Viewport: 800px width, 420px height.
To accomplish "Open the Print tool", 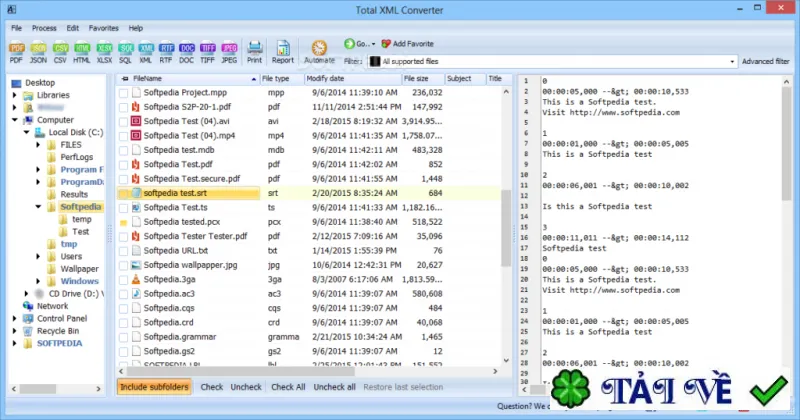I will point(254,53).
